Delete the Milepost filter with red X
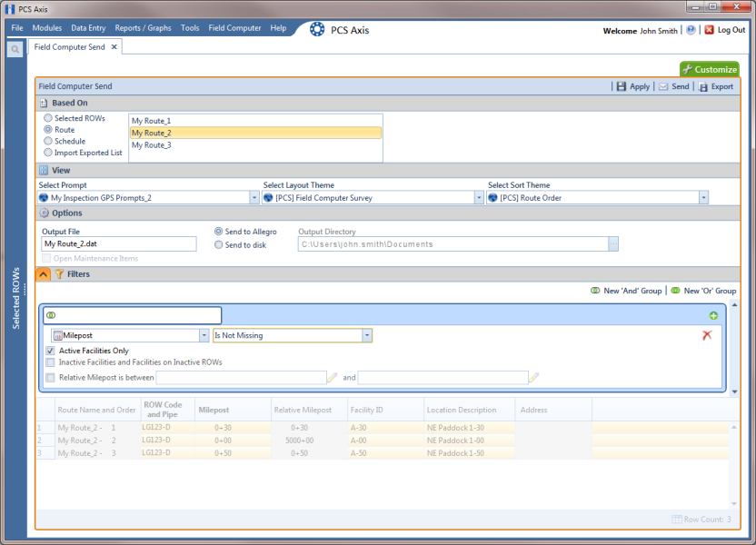Screen dimensions: 756x545 point(707,335)
